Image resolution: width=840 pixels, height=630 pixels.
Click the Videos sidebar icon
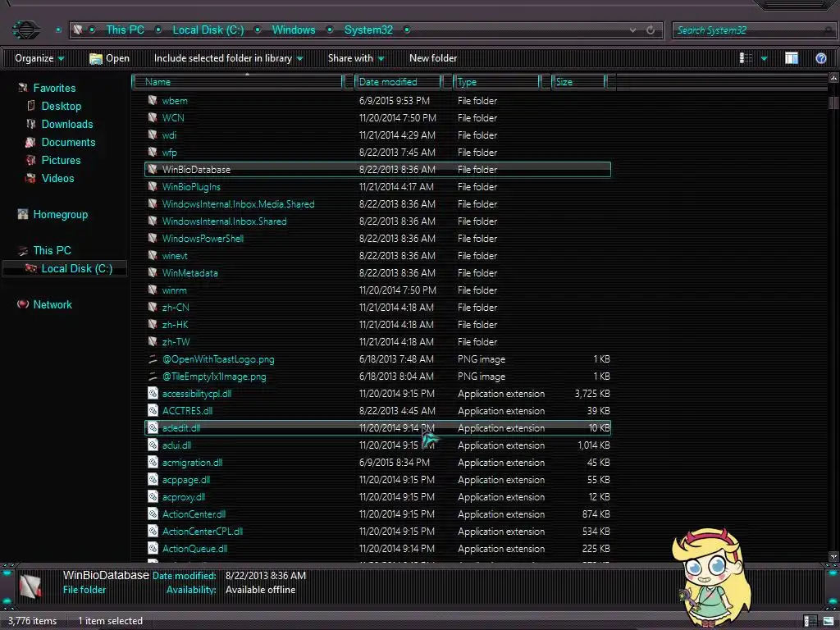pos(31,178)
